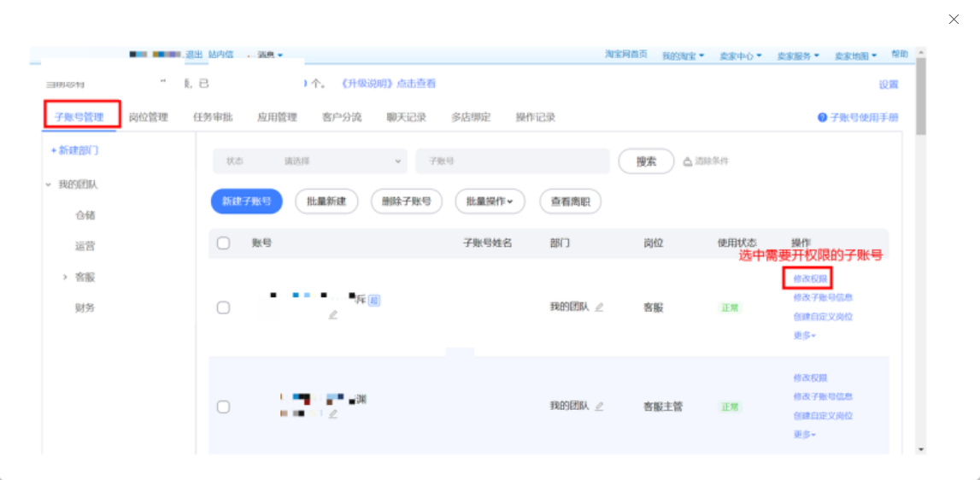Open the 卖家服务 dropdown menu
The height and width of the screenshot is (480, 980).
(798, 56)
